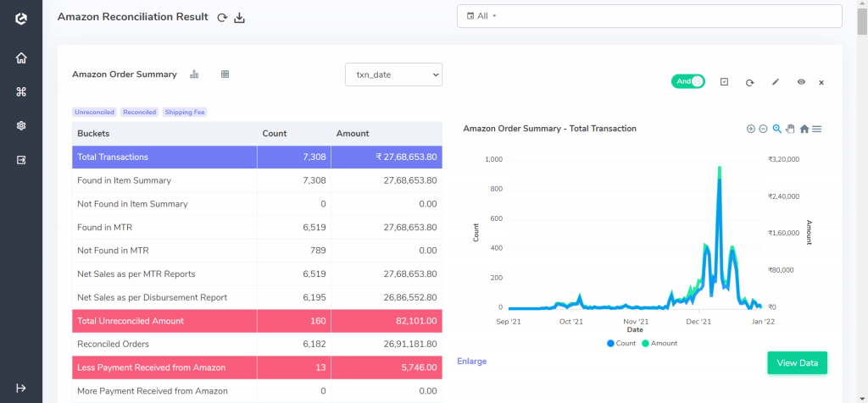Image resolution: width=868 pixels, height=403 pixels.
Task: Click the 82,101.00 amount cell
Action: [x=387, y=321]
